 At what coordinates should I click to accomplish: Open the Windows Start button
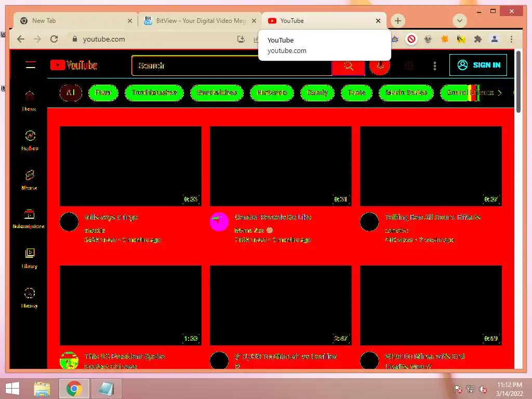(12, 389)
